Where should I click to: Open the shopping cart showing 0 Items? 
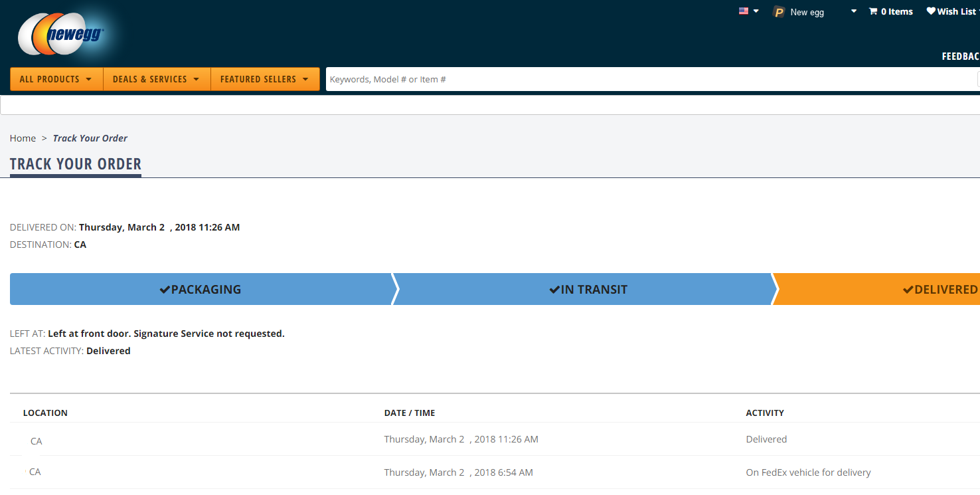(x=891, y=11)
